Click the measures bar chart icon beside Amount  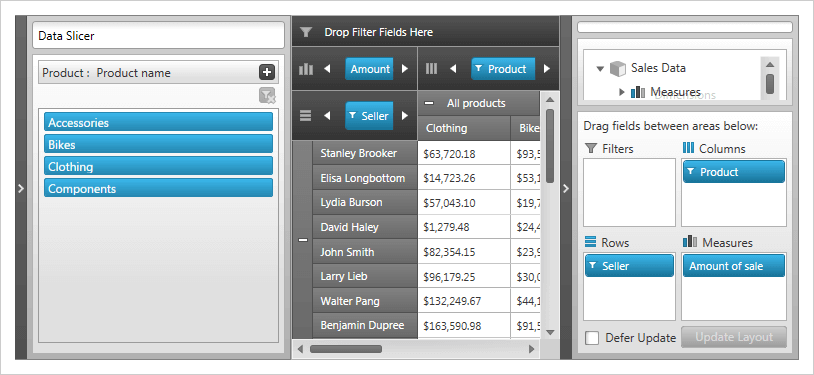(x=306, y=69)
